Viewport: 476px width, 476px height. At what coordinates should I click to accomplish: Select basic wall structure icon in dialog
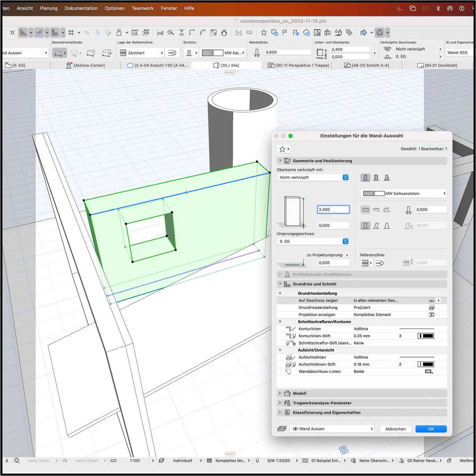coord(365,178)
